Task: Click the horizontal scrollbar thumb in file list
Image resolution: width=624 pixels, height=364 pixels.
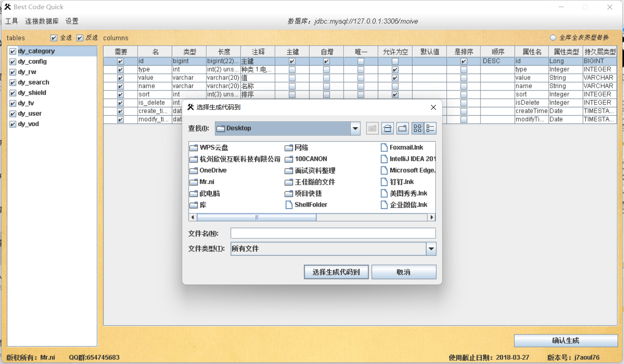Action: coord(257,218)
